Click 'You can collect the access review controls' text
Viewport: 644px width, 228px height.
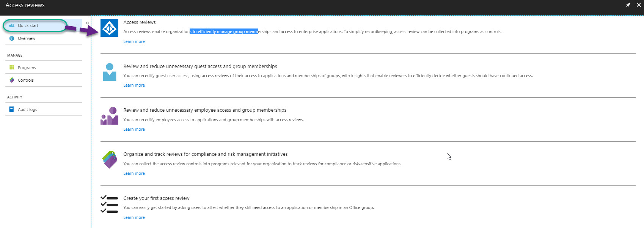[x=262, y=164]
